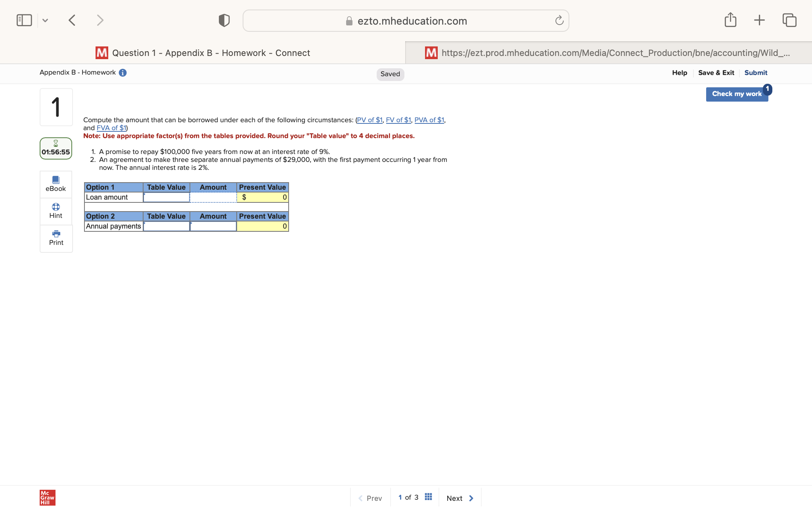Click the privacy shield icon near the address bar

tap(224, 20)
